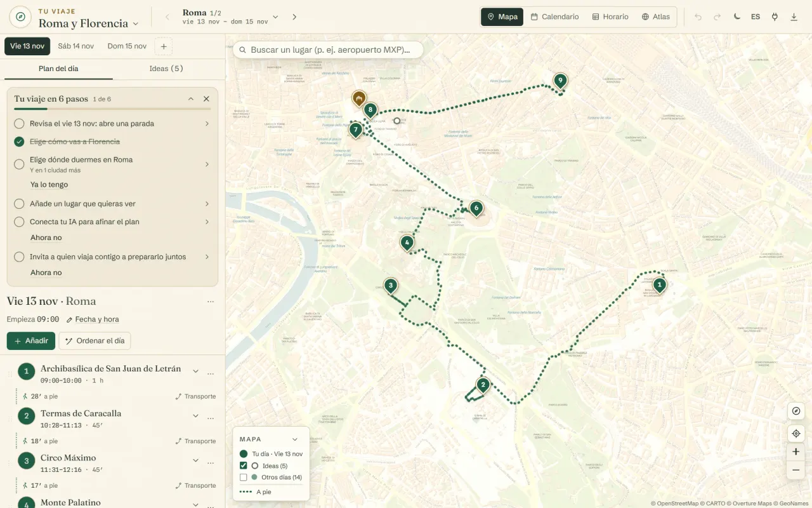812x508 pixels.
Task: Open the 'Roma y Florencia' trip dropdown
Action: click(x=88, y=23)
